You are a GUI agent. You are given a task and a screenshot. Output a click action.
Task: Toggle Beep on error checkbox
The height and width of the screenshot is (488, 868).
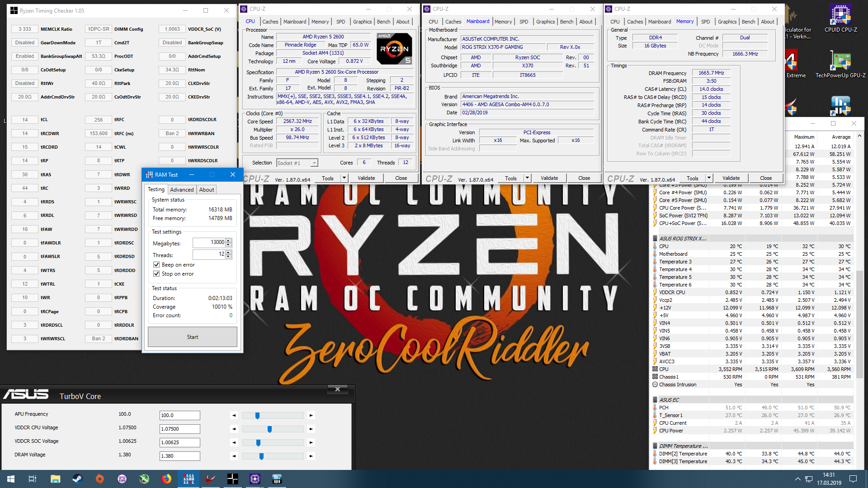(x=156, y=265)
